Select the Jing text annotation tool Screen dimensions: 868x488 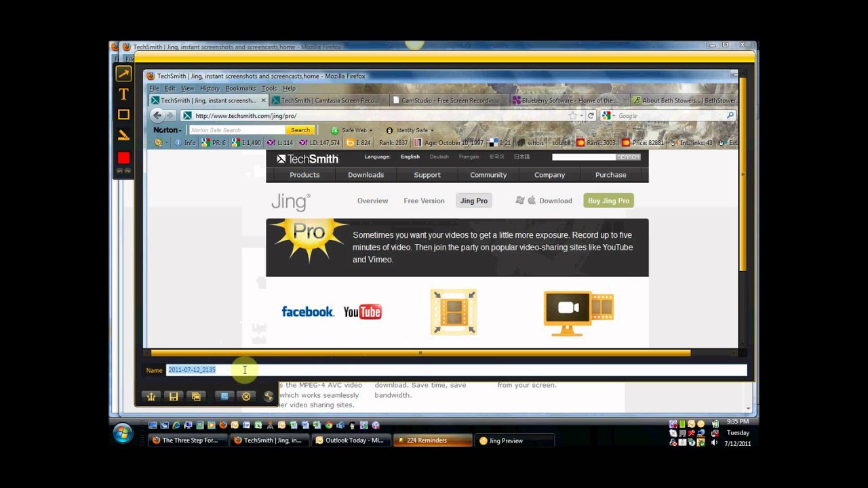123,94
